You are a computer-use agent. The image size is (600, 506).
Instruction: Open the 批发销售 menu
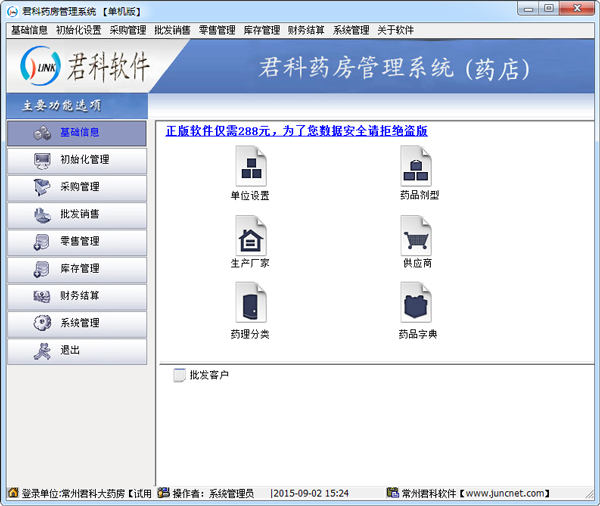tap(173, 30)
